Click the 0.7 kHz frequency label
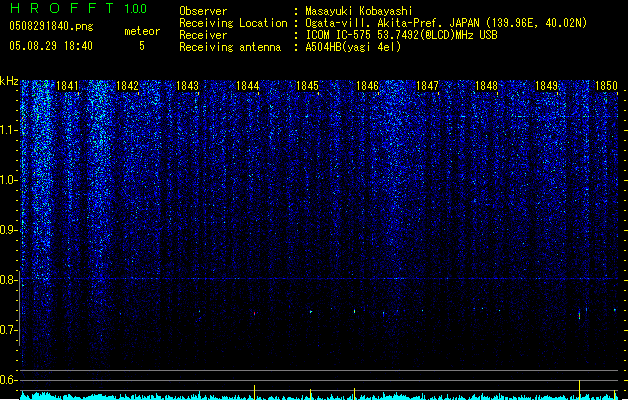629x400 pixels. (8, 330)
